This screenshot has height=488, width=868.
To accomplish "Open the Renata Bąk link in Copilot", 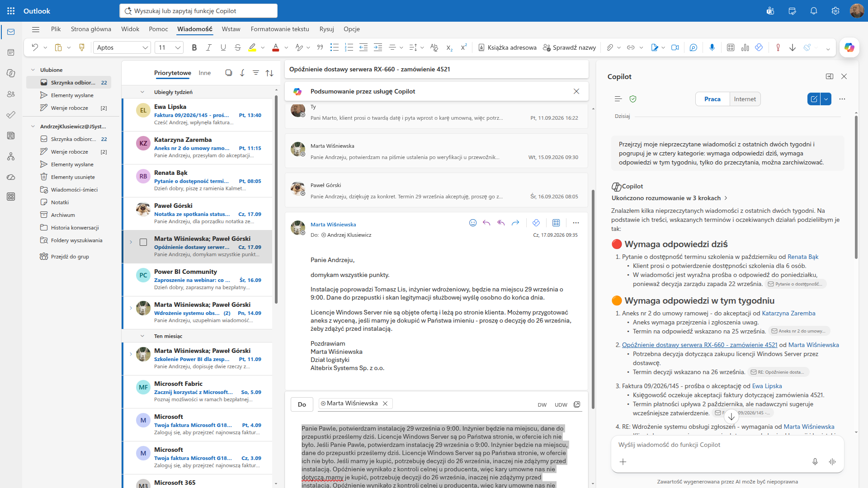I will click(803, 257).
